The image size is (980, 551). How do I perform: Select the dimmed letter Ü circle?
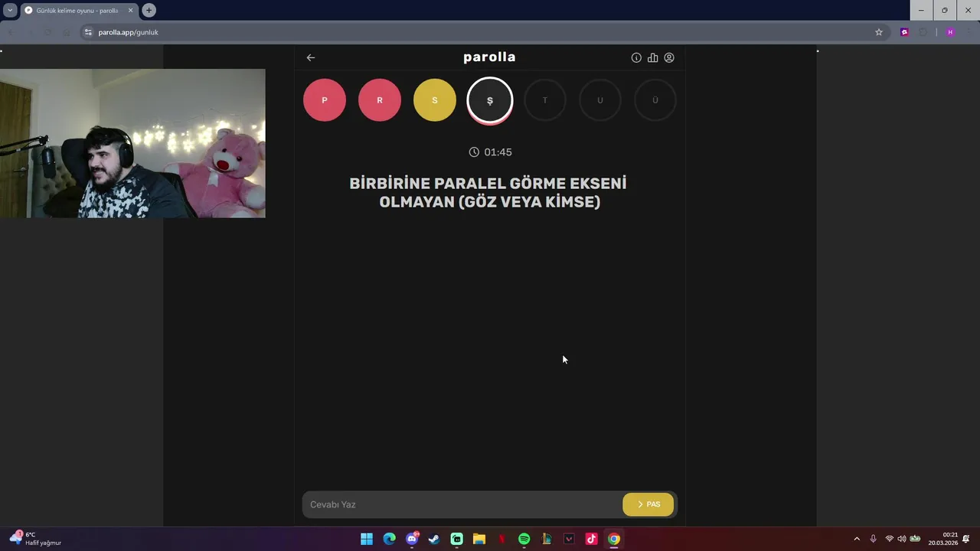click(655, 100)
